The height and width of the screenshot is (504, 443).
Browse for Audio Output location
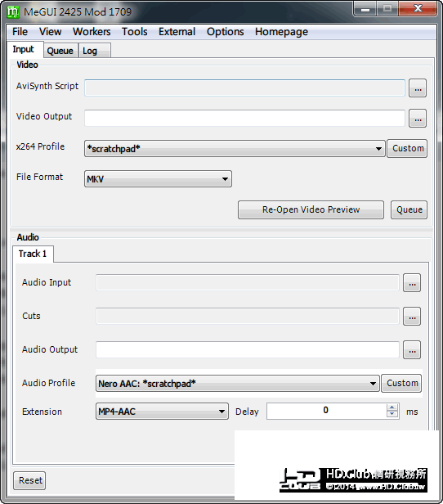coord(412,349)
